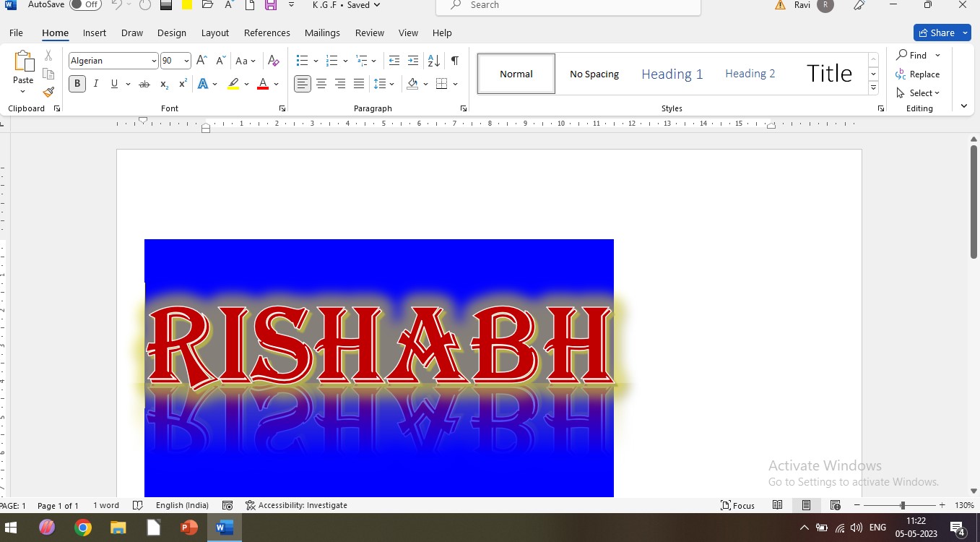Switch to Web Layout view
Screen dimensions: 980x542
(x=835, y=505)
